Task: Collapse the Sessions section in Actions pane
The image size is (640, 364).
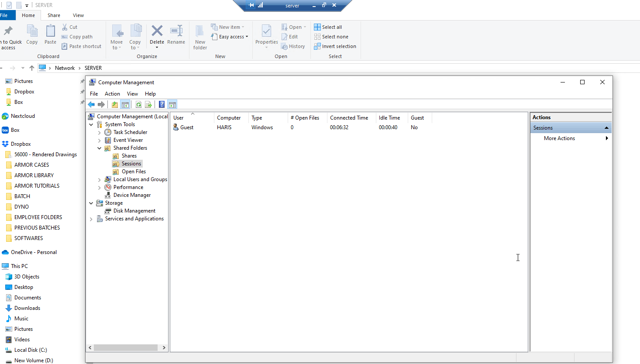Action: pos(606,128)
